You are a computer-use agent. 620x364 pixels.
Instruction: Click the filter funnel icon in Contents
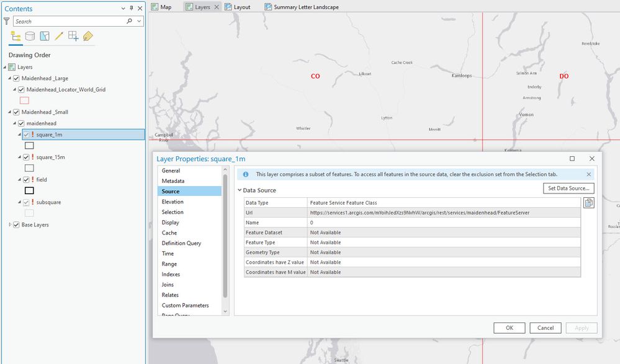tap(7, 21)
